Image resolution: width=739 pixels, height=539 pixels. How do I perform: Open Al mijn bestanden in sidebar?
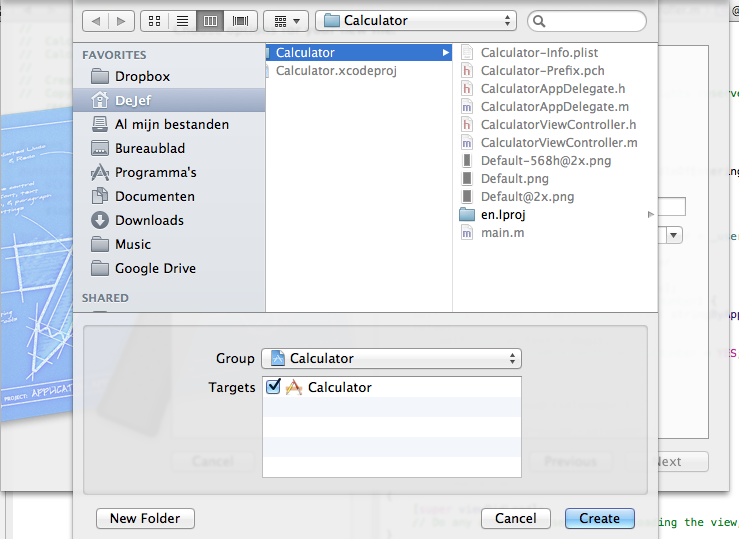point(169,124)
